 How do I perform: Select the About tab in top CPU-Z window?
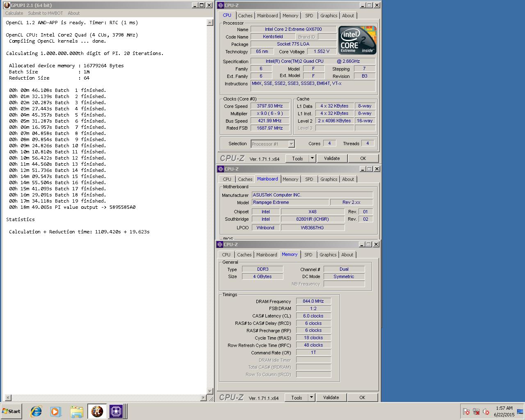click(x=348, y=16)
